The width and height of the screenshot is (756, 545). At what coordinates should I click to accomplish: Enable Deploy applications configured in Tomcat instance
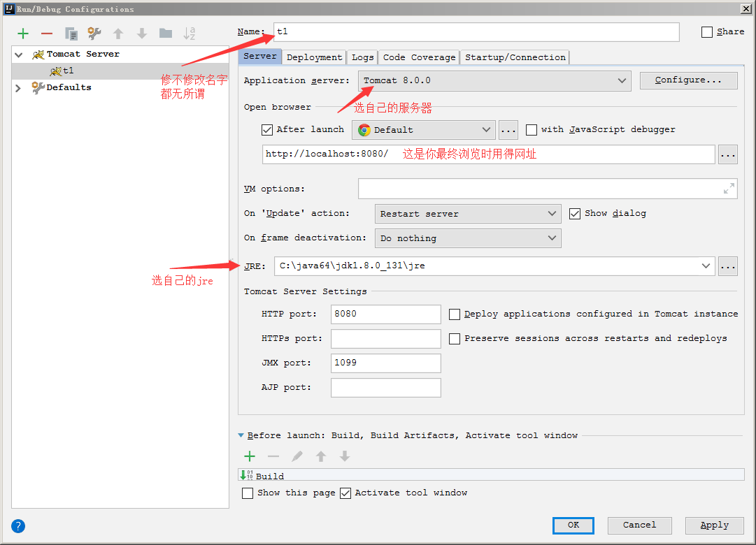pyautogui.click(x=454, y=314)
